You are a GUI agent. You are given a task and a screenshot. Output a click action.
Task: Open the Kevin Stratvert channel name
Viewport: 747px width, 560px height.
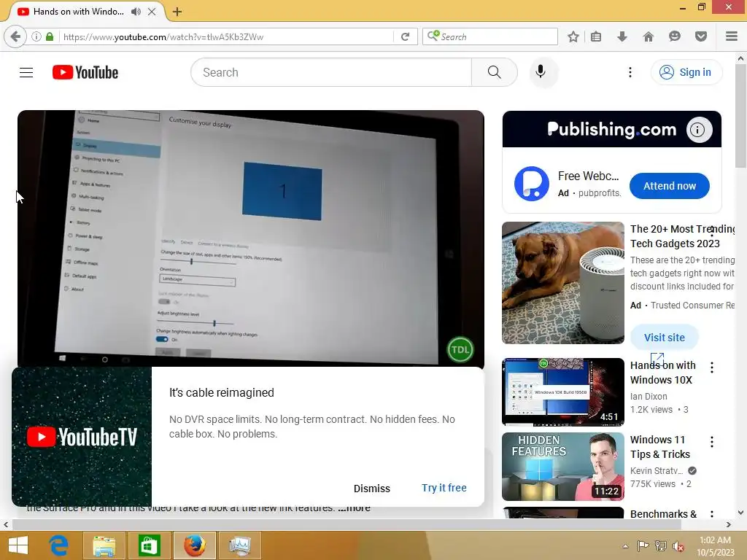pos(657,470)
